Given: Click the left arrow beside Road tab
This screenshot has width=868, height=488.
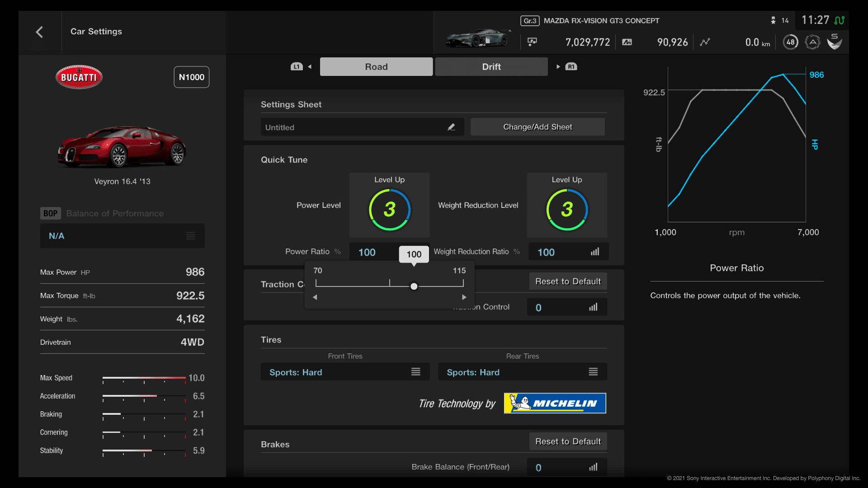Looking at the screenshot, I should click(x=310, y=67).
